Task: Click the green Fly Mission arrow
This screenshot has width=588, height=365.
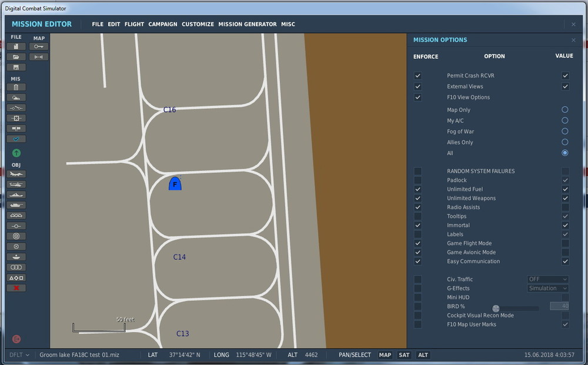Action: pyautogui.click(x=16, y=153)
